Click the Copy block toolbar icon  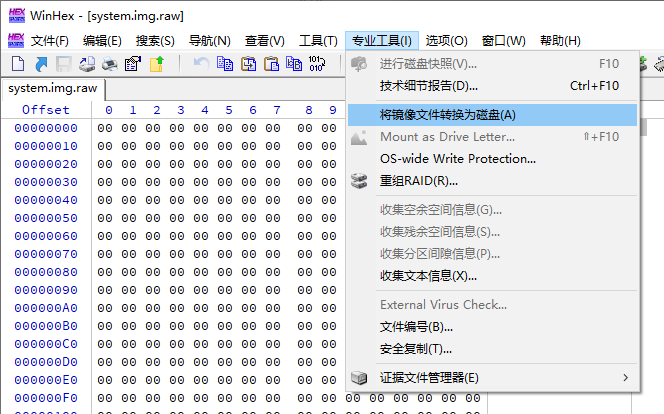[225, 64]
